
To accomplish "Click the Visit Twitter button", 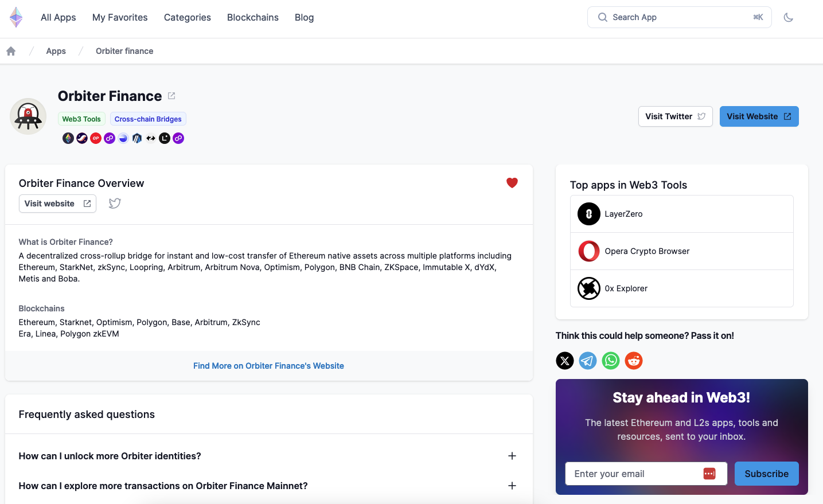I will [x=676, y=116].
